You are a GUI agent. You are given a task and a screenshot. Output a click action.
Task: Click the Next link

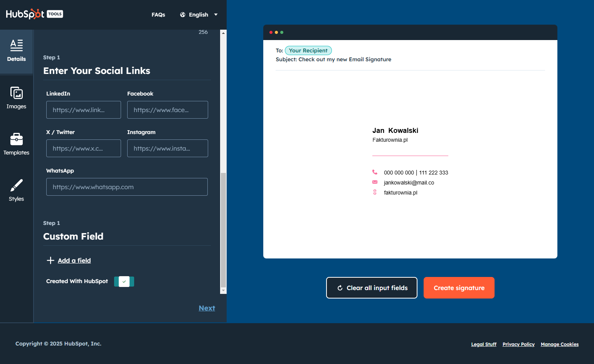tap(207, 308)
